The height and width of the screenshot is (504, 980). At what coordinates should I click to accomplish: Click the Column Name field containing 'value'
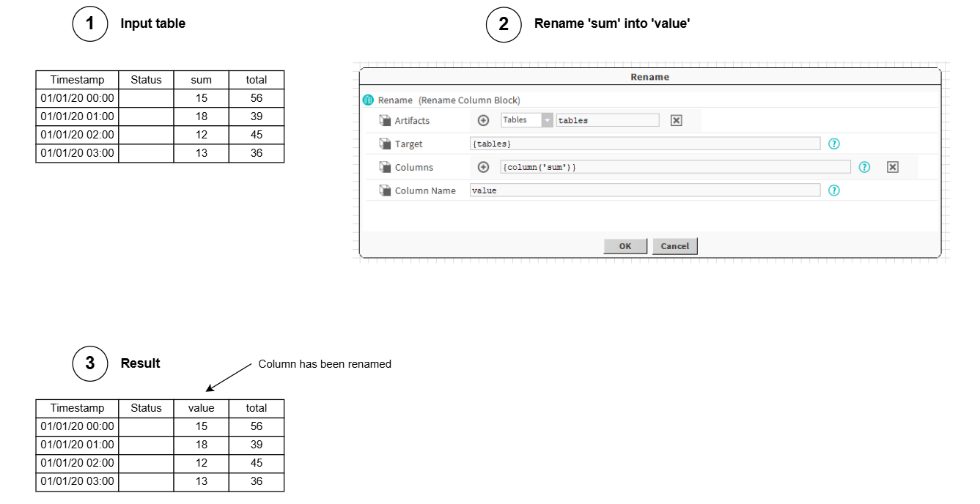644,190
